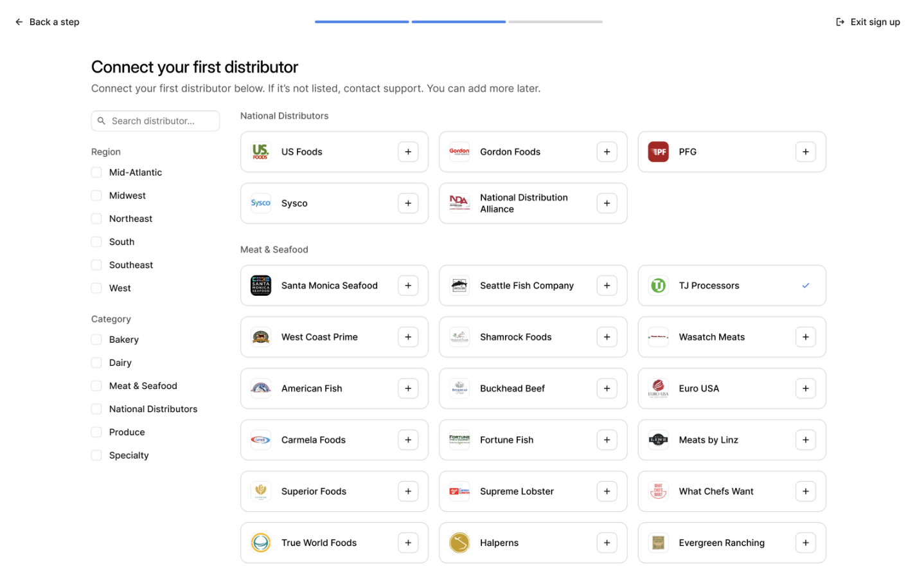Image resolution: width=924 pixels, height=571 pixels.
Task: Tick the Produce category checkbox
Action: tap(96, 432)
